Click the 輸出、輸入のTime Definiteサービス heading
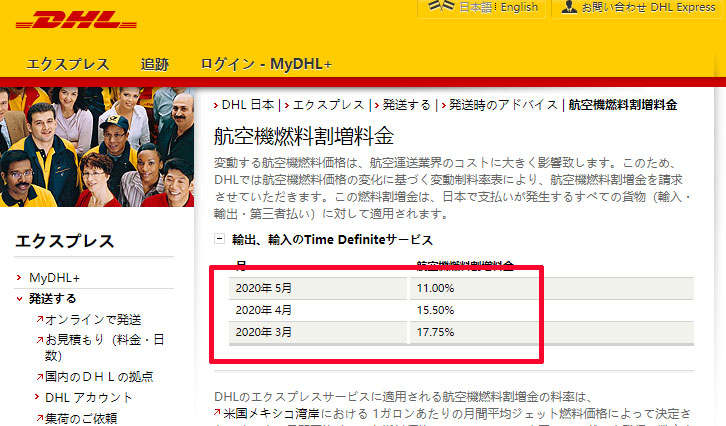 332,239
